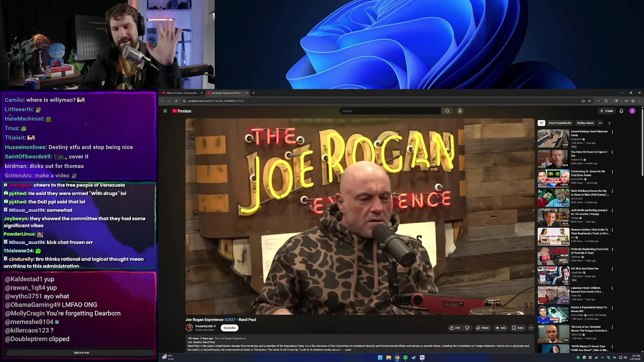Open options for Josh Brolin perfecting young K

coord(612,210)
